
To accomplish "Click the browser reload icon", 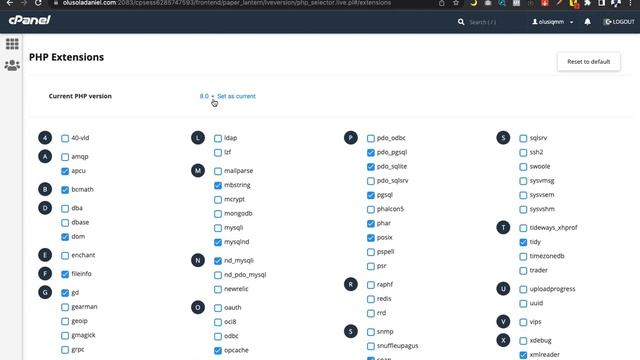I will tap(38, 3).
